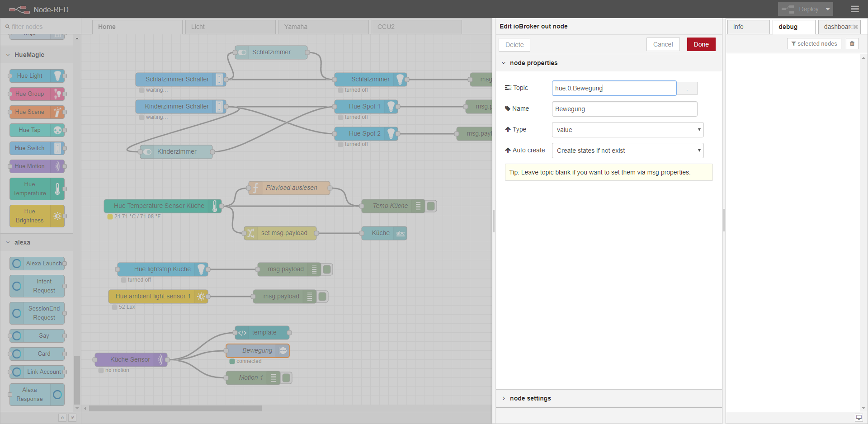The width and height of the screenshot is (868, 424).
Task: Switch to the CCU2 flow tab
Action: tap(417, 27)
